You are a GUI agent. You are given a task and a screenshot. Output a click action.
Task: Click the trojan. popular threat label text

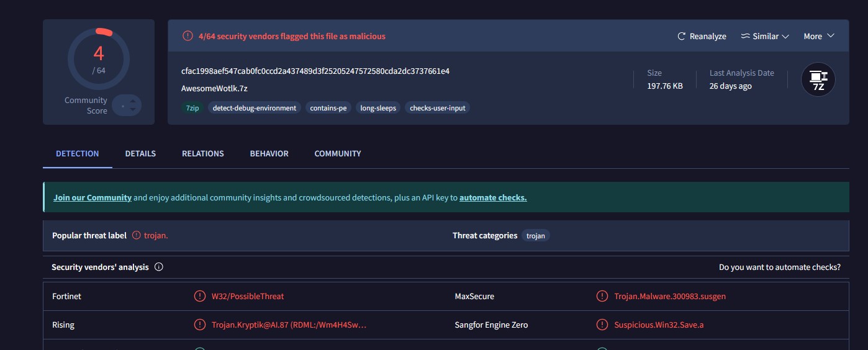[x=156, y=236]
